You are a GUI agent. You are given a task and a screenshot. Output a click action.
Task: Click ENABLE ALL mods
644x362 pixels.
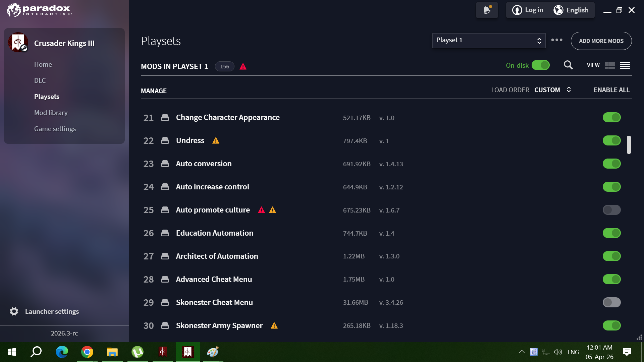coord(611,90)
